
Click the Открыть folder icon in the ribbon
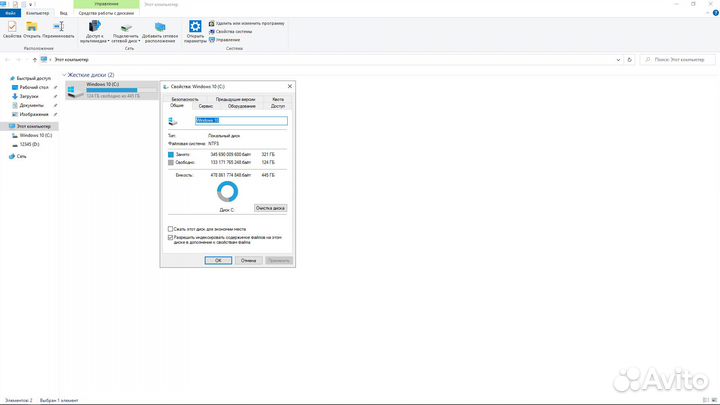[x=32, y=27]
